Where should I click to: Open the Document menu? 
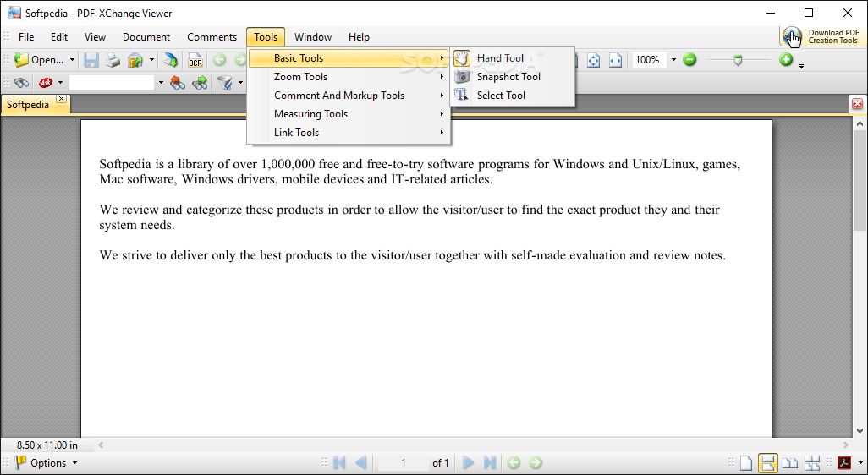[146, 37]
